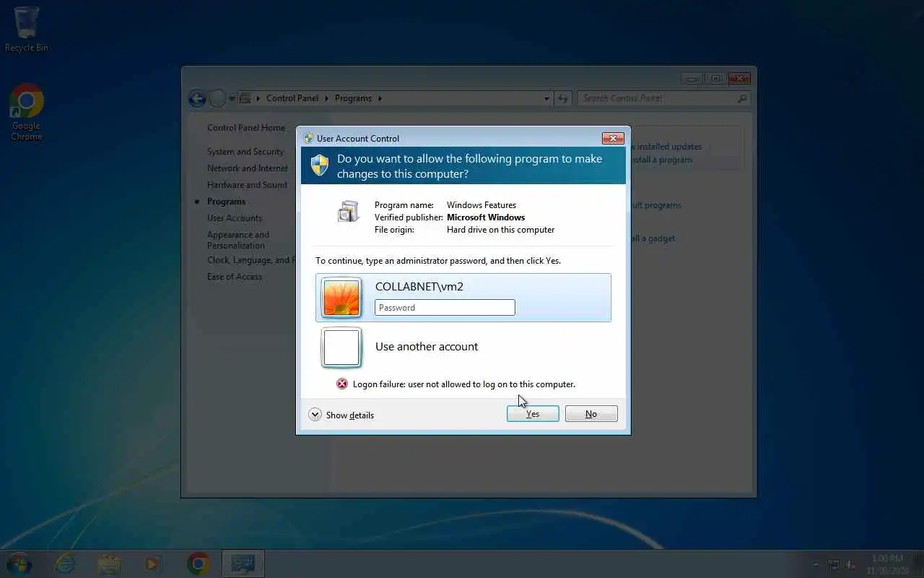Focus the Password input field
The width and height of the screenshot is (924, 578).
coord(445,308)
